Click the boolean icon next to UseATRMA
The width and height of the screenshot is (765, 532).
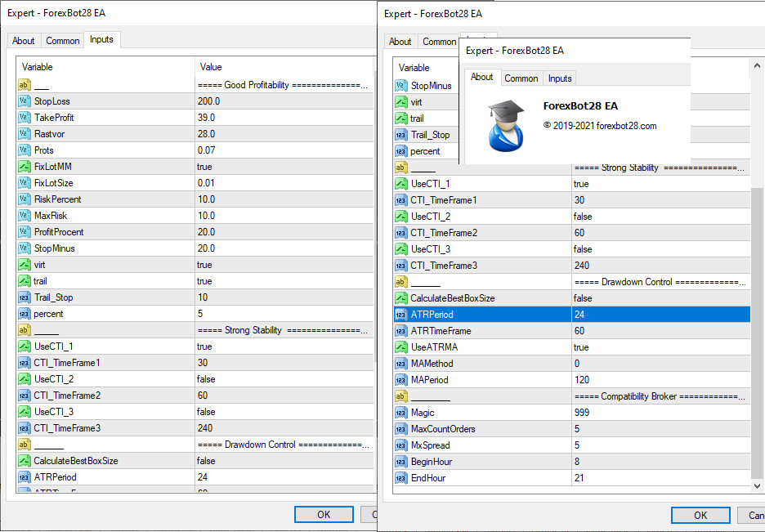(401, 347)
